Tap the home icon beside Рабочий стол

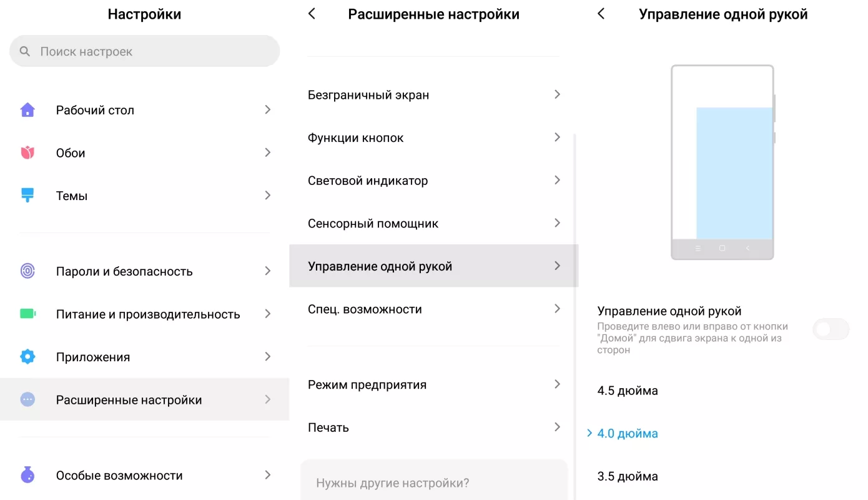coord(27,110)
